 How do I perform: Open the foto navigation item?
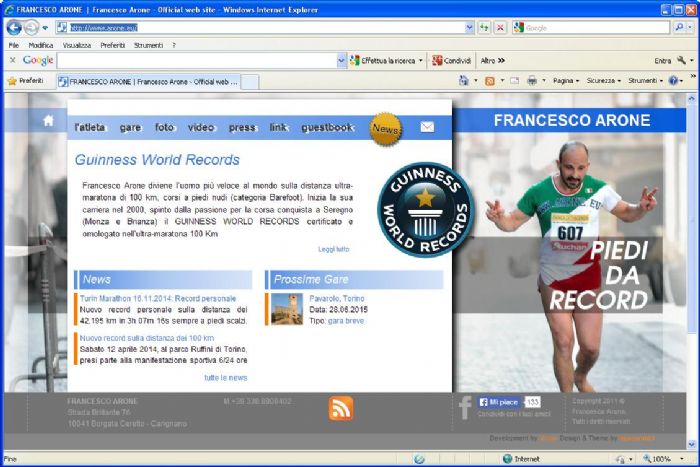164,127
